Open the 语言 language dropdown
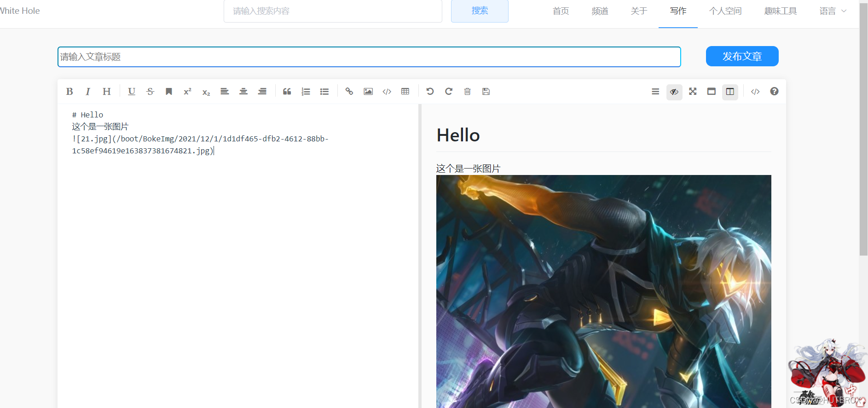The image size is (868, 408). click(x=833, y=11)
